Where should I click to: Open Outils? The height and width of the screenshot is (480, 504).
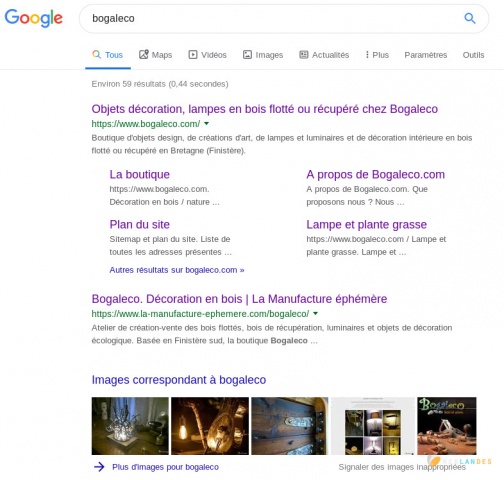pyautogui.click(x=473, y=55)
